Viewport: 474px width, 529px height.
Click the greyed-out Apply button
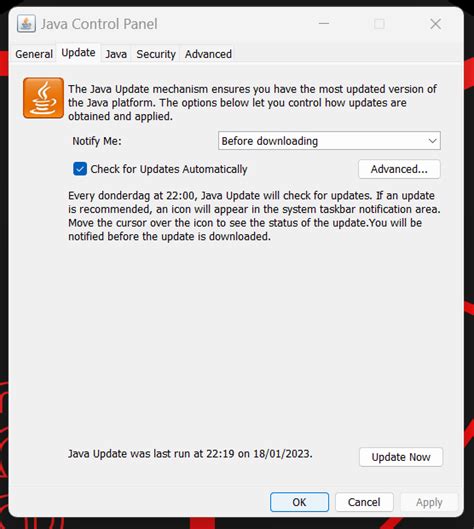tap(429, 502)
